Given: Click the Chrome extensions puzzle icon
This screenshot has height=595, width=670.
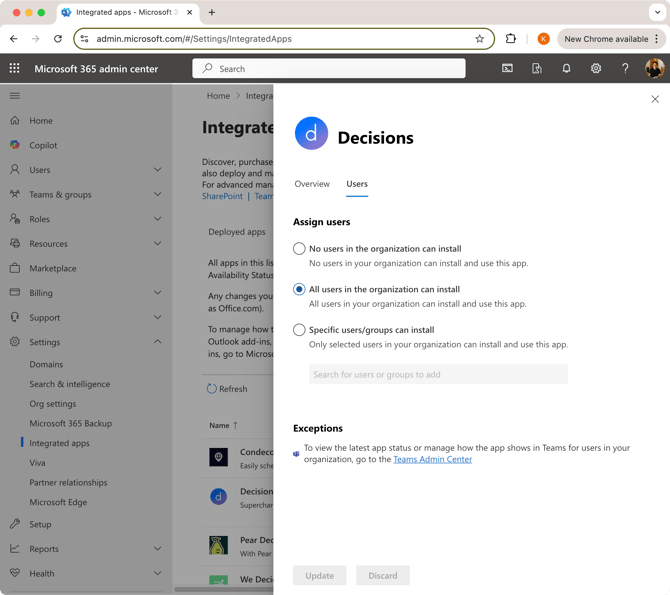Looking at the screenshot, I should point(511,39).
